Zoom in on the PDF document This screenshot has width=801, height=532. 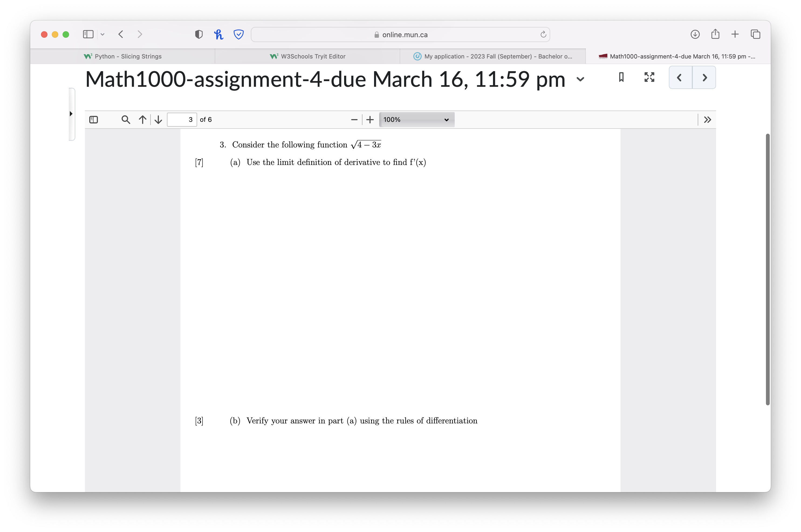pyautogui.click(x=370, y=119)
